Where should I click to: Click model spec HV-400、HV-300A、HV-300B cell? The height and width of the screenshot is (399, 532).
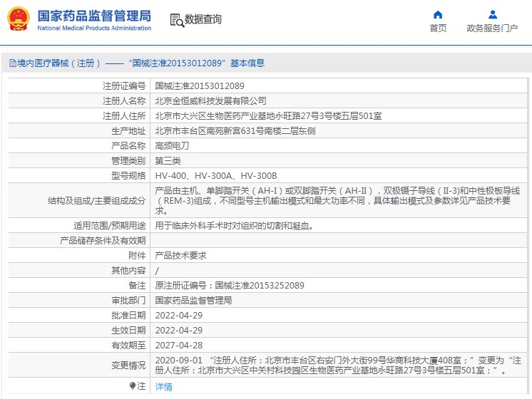(216, 175)
